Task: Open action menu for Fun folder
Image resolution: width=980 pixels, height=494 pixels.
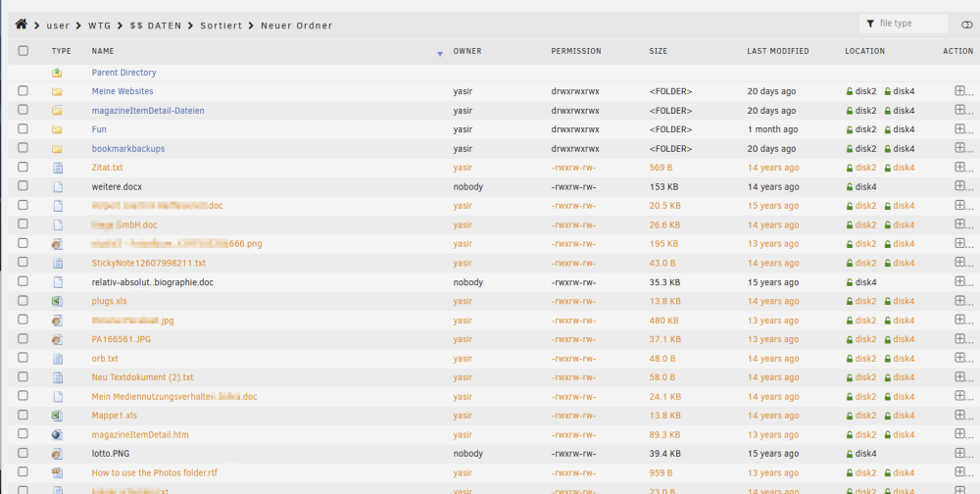Action: (960, 129)
